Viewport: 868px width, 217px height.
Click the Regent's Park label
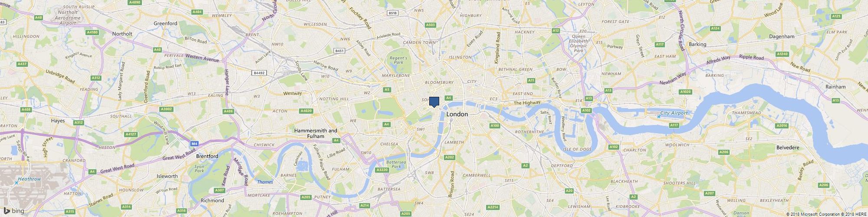coord(398,60)
